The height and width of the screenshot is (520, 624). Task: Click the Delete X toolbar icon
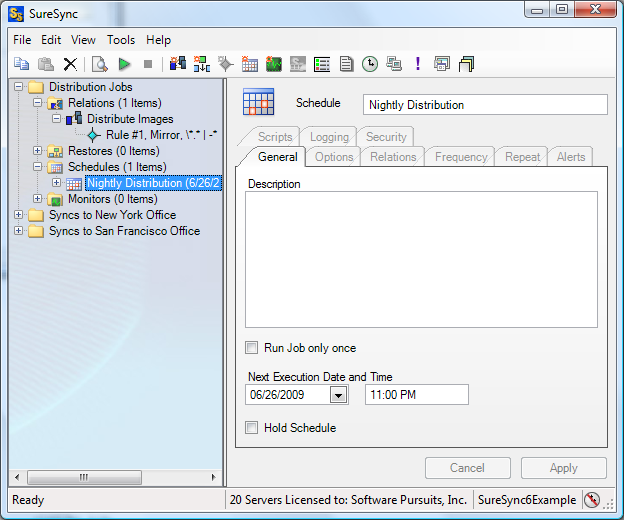tap(70, 64)
